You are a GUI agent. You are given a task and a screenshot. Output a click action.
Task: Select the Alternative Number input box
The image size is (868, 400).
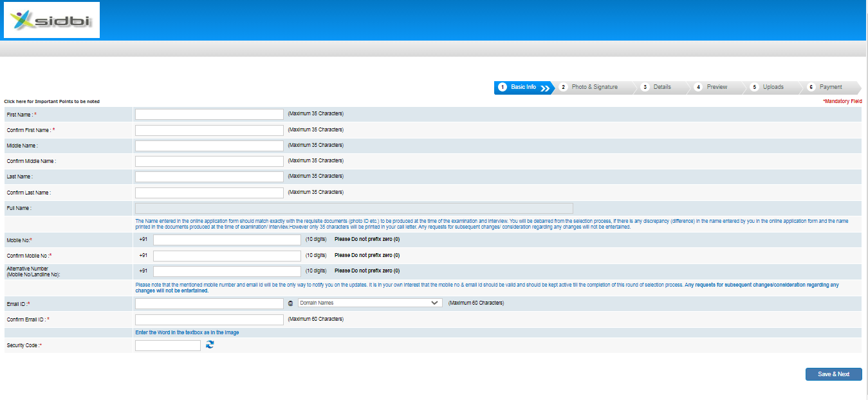coord(226,271)
